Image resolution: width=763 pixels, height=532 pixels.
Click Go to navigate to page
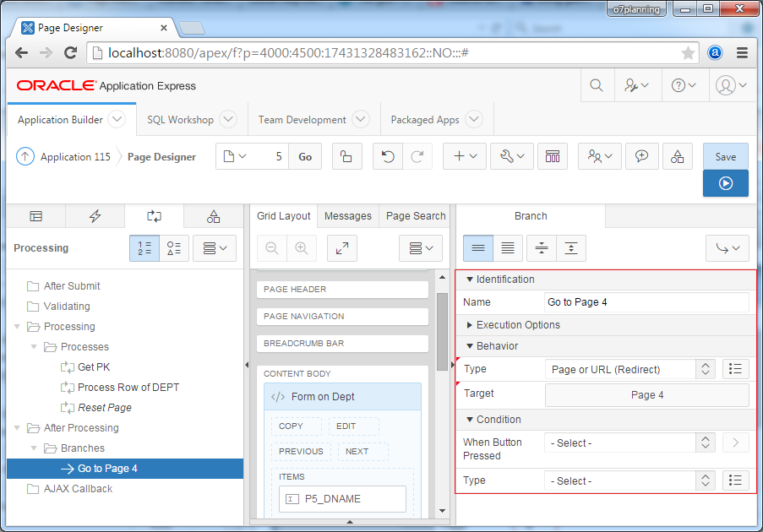(x=305, y=156)
